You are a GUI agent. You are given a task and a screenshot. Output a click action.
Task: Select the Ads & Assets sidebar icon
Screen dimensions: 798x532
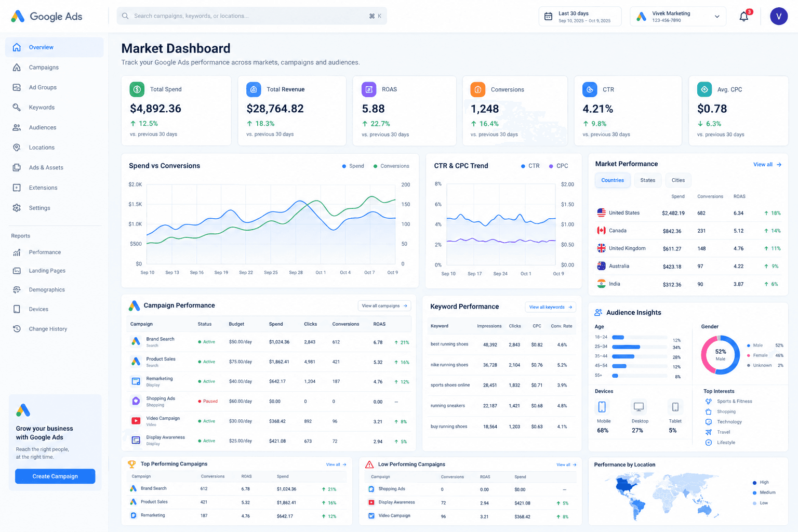point(17,167)
